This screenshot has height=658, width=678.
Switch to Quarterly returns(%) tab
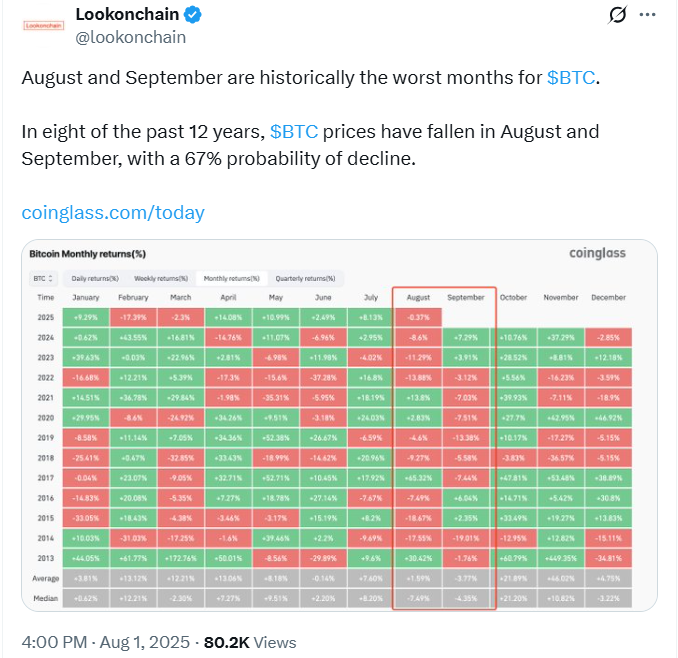click(x=305, y=278)
